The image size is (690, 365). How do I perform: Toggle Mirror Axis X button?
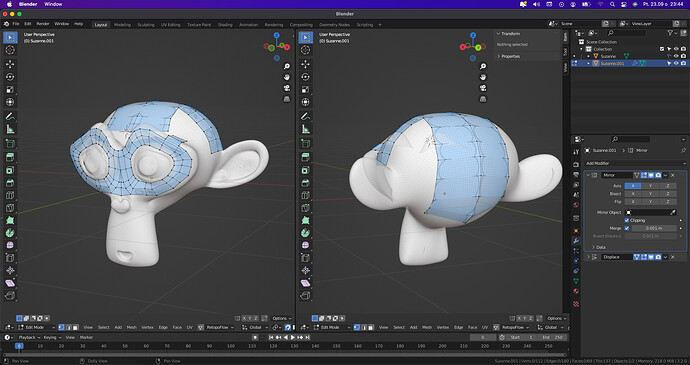click(x=633, y=186)
